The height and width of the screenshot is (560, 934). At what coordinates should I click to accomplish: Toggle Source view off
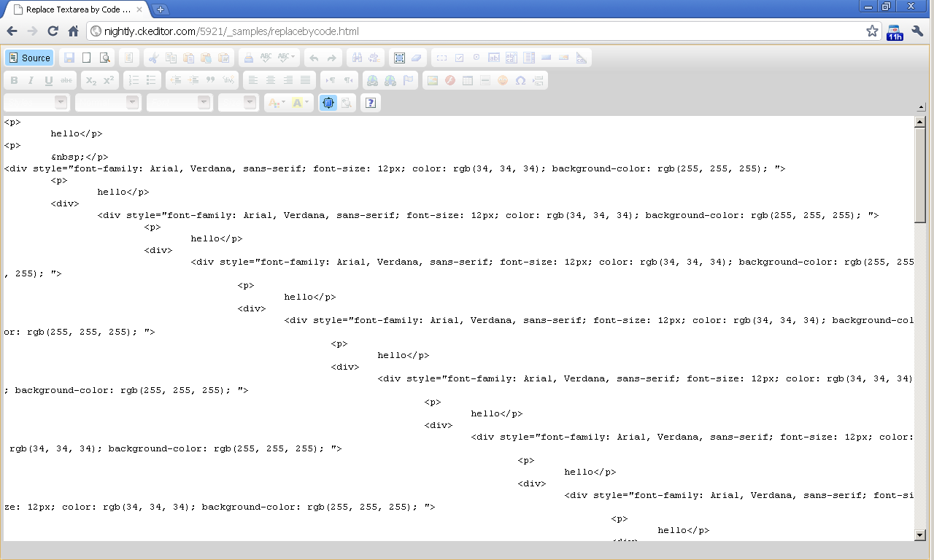pyautogui.click(x=29, y=57)
